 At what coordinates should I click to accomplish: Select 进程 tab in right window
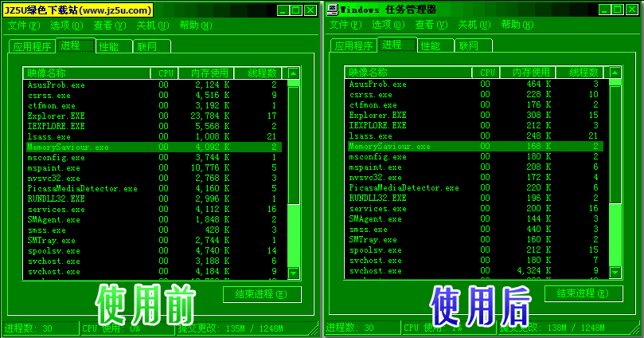click(397, 45)
